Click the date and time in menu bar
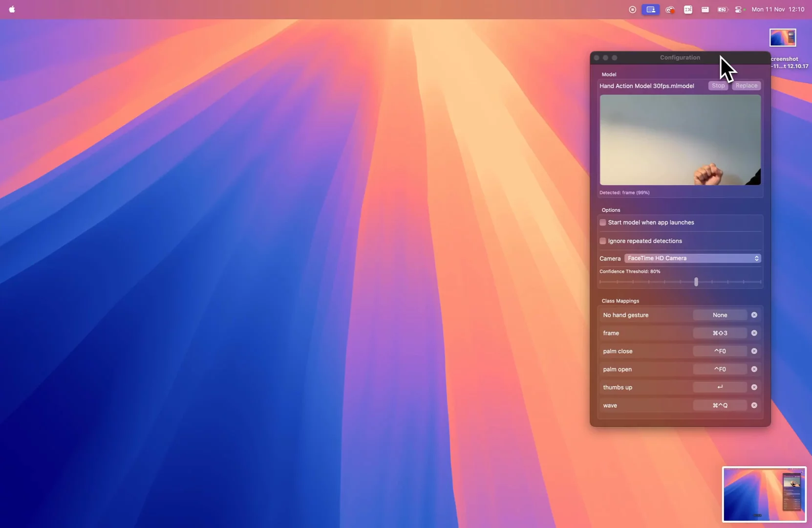The width and height of the screenshot is (812, 528). [778, 9]
